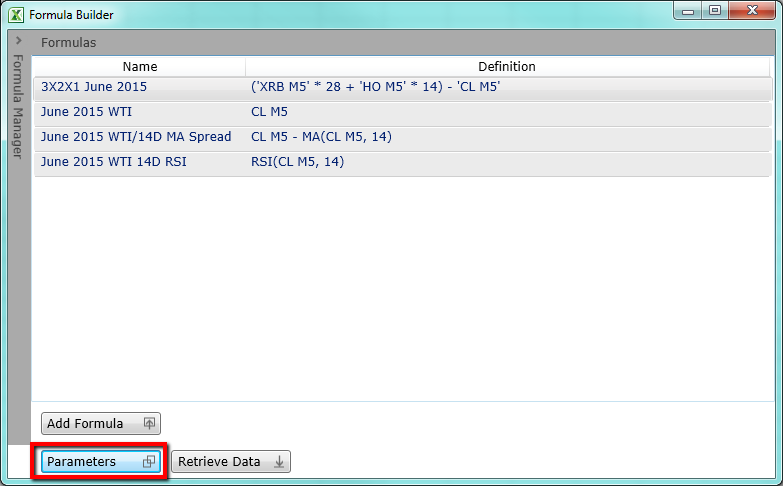Click the Retrieve Data button
Image resolution: width=783 pixels, height=486 pixels.
[x=231, y=461]
